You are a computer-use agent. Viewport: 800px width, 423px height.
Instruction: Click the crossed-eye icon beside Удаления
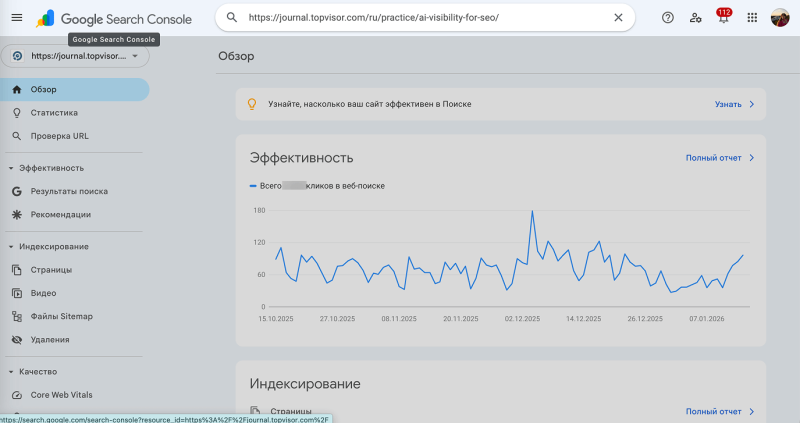click(17, 340)
